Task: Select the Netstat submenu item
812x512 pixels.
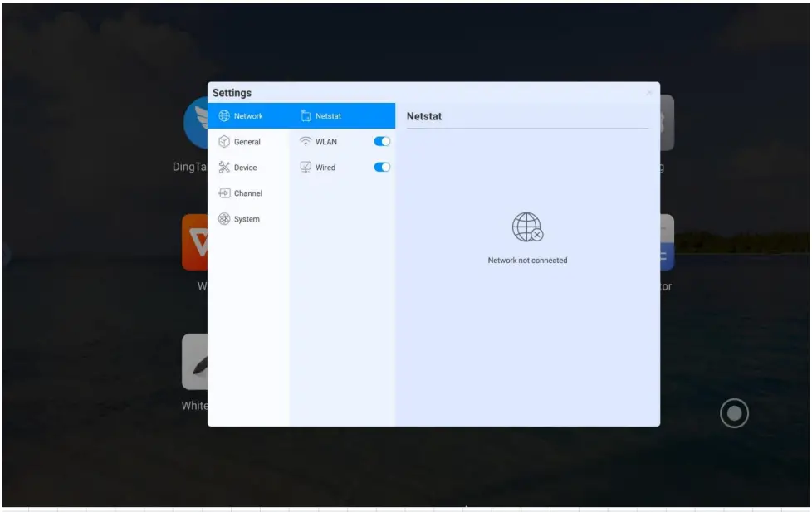Action: click(342, 116)
